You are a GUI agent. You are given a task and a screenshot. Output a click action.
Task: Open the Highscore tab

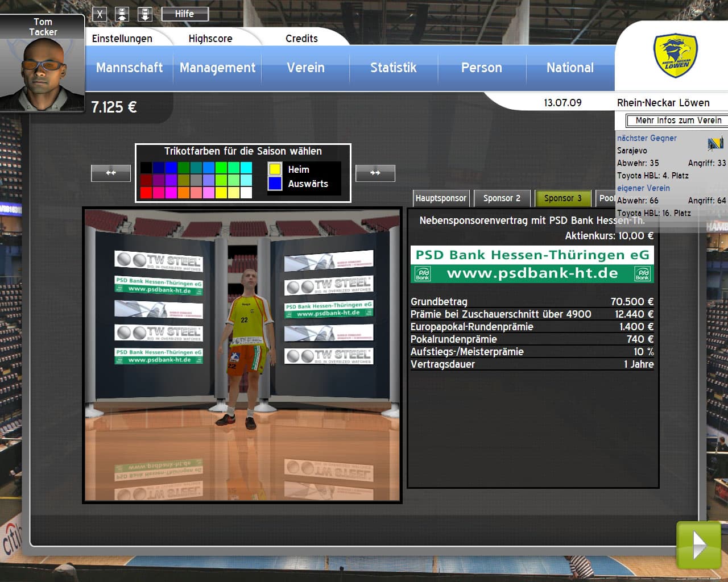(210, 38)
